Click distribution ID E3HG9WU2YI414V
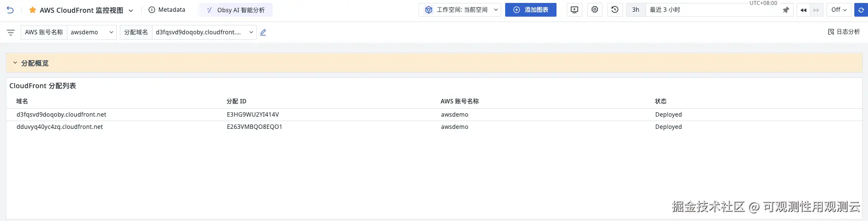 click(253, 115)
